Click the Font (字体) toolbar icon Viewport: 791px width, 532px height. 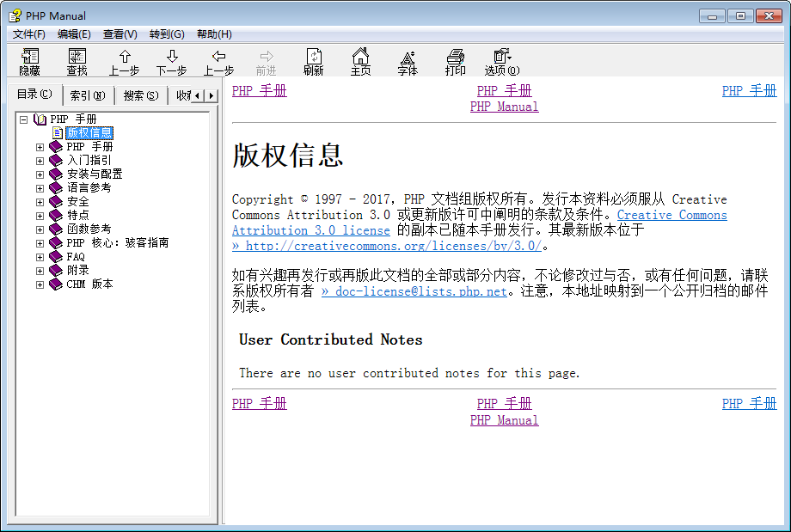tap(408, 57)
